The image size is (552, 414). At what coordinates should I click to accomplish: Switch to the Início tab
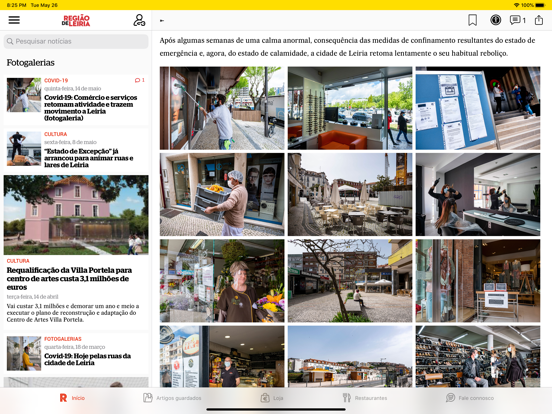click(x=72, y=398)
